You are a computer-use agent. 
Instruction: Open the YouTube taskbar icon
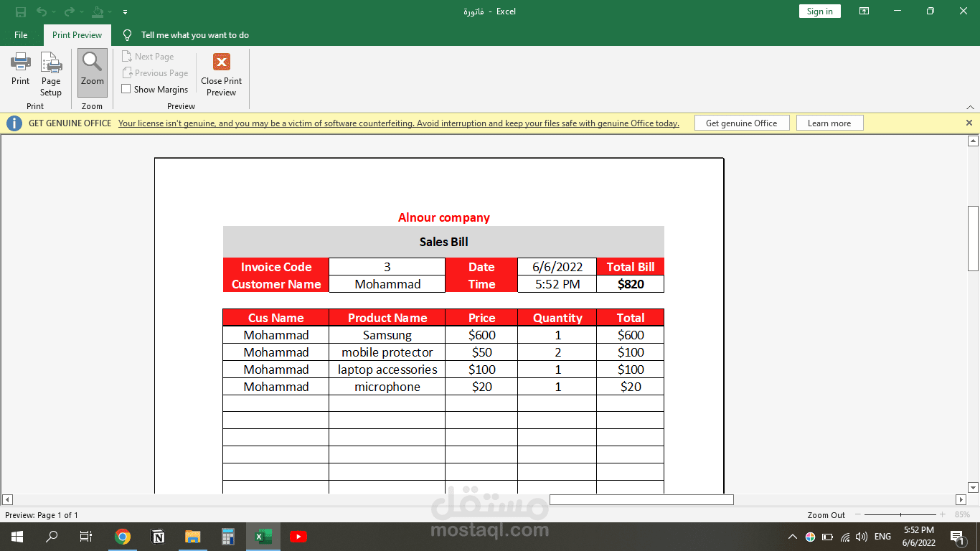(298, 537)
